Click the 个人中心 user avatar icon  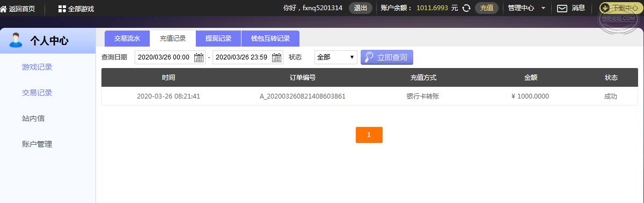(16, 40)
